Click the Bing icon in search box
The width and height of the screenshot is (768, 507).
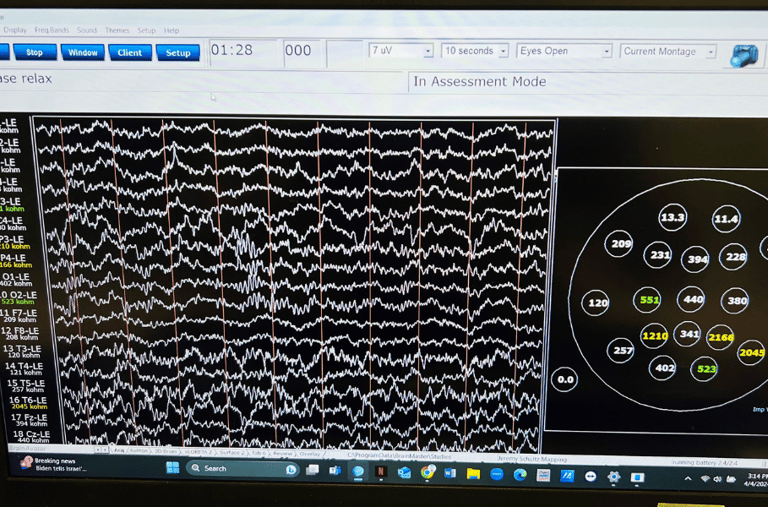[291, 470]
